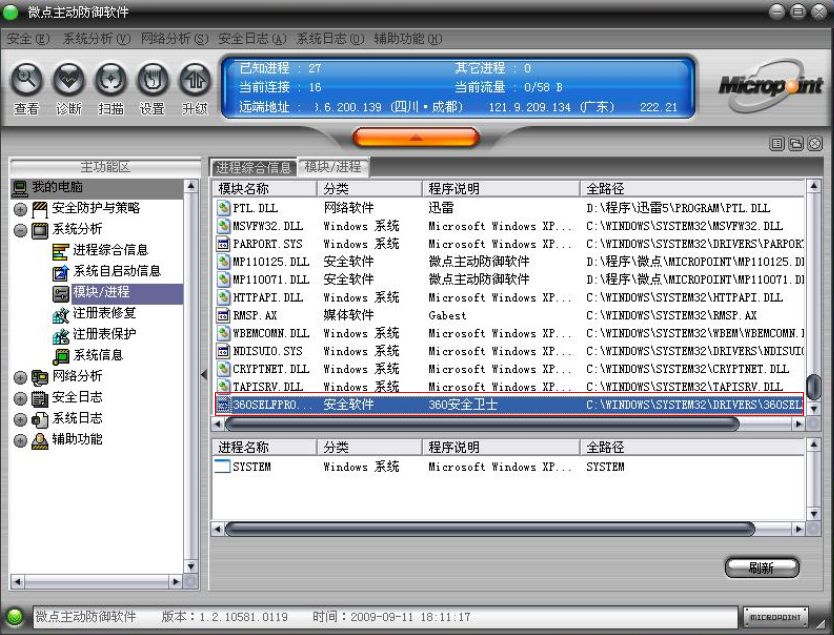This screenshot has height=635, width=834.
Task: Switch to the 进程综合信息 tab
Action: [x=254, y=168]
